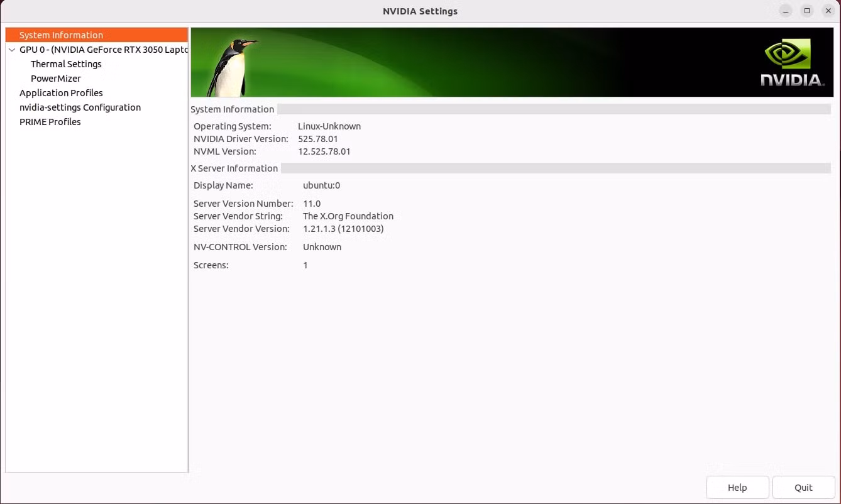The image size is (841, 504).
Task: Click the NVIDIA logo in the banner
Action: [x=791, y=62]
